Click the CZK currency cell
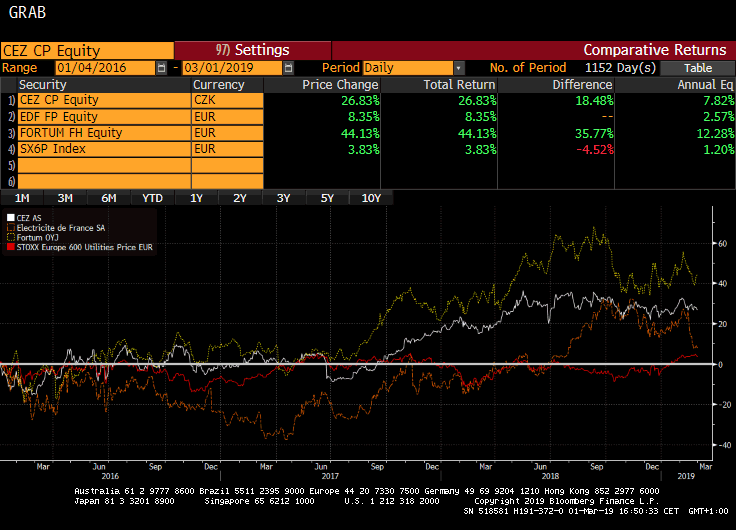The width and height of the screenshot is (736, 530). point(228,100)
